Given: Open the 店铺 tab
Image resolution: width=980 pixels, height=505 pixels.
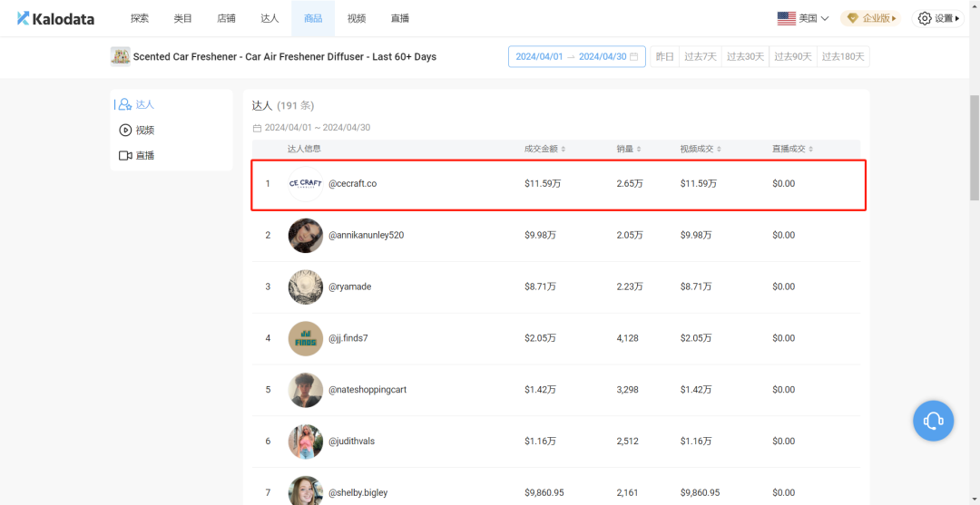Looking at the screenshot, I should pos(226,19).
